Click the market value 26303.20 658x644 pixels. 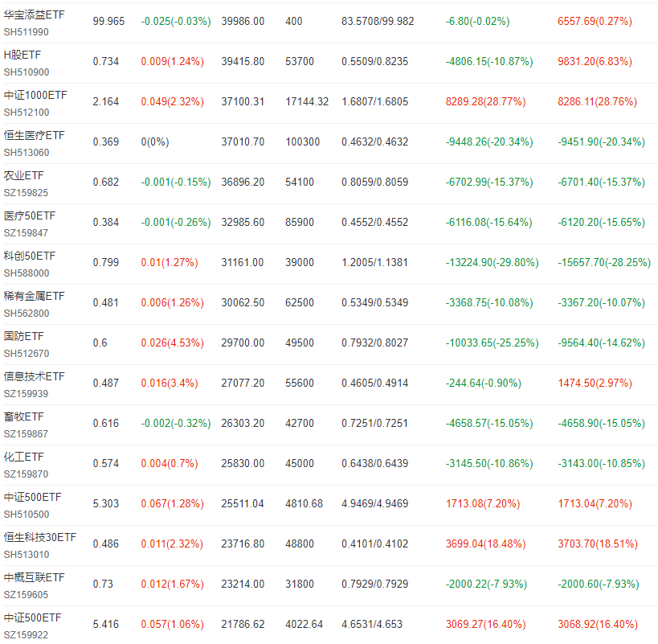click(243, 424)
